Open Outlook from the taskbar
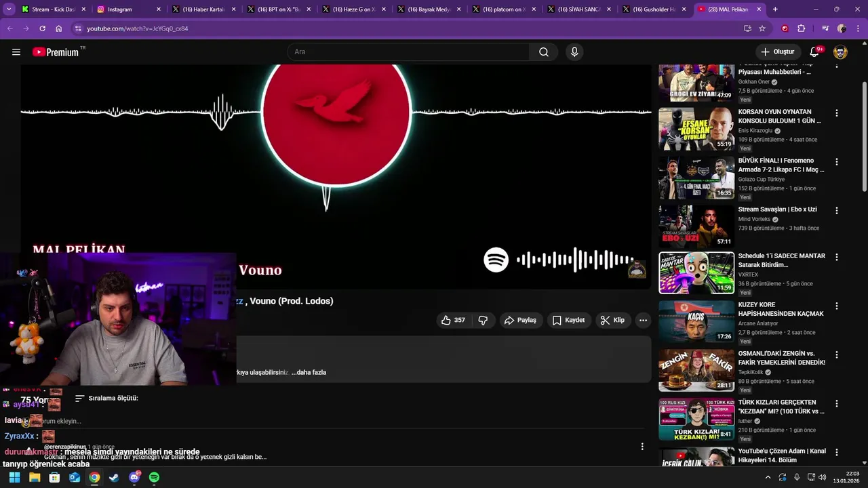 click(75, 477)
